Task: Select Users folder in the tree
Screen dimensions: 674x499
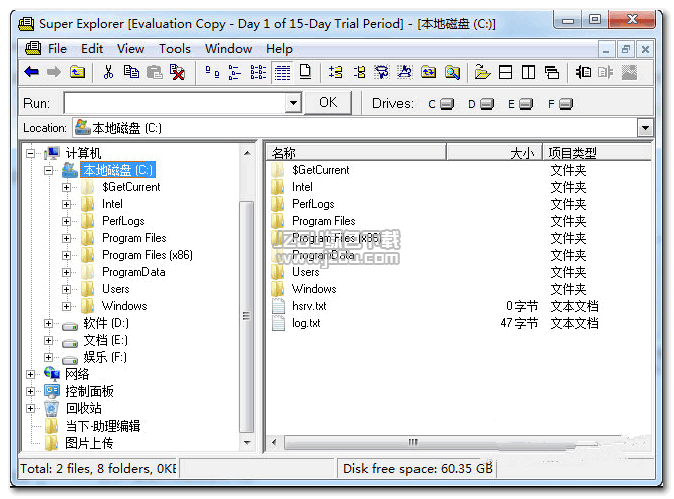Action: click(x=115, y=289)
